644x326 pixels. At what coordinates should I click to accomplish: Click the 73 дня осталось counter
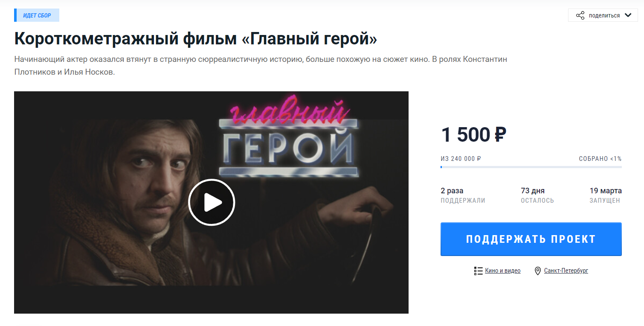click(537, 195)
